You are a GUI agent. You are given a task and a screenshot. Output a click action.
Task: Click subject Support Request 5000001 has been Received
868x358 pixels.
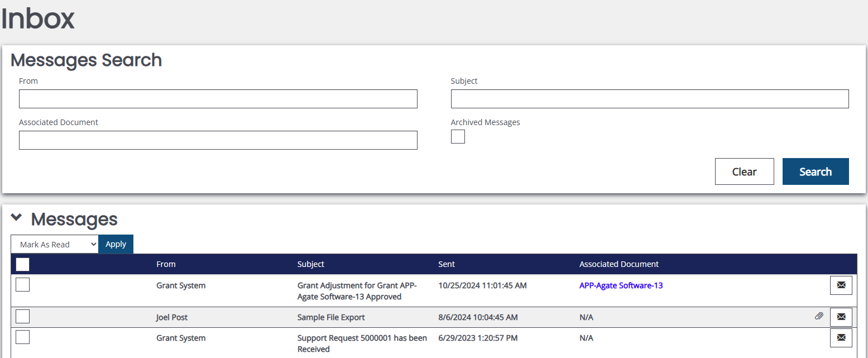pos(362,343)
